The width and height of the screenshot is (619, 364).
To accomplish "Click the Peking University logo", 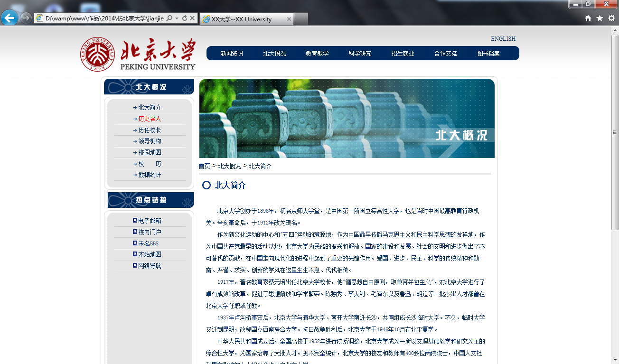I will coord(138,55).
